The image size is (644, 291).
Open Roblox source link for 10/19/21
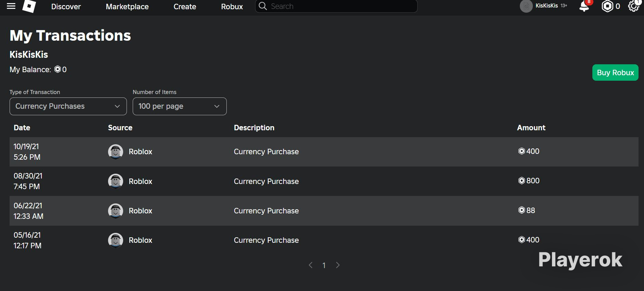point(140,151)
